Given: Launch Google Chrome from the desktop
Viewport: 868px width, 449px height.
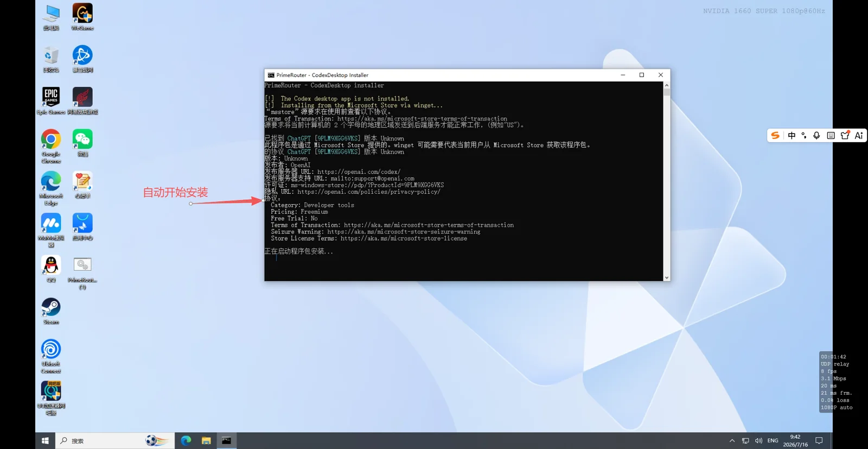Looking at the screenshot, I should pyautogui.click(x=51, y=147).
